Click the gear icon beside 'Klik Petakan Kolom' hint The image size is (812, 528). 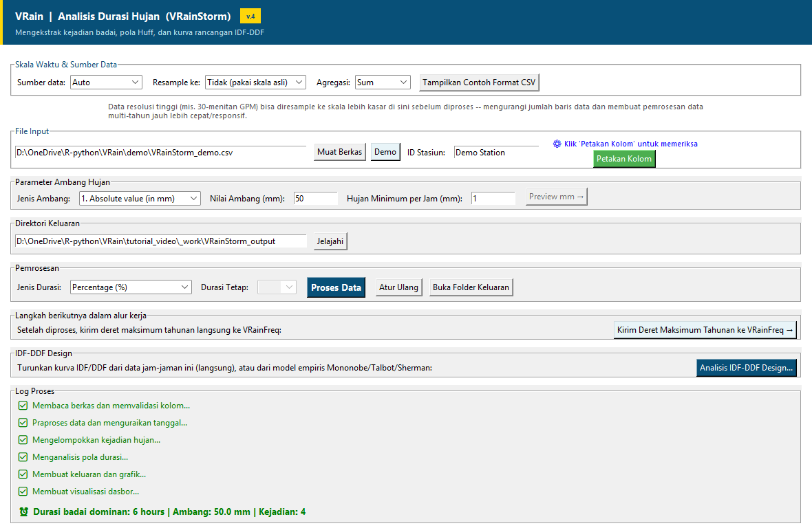click(x=557, y=144)
